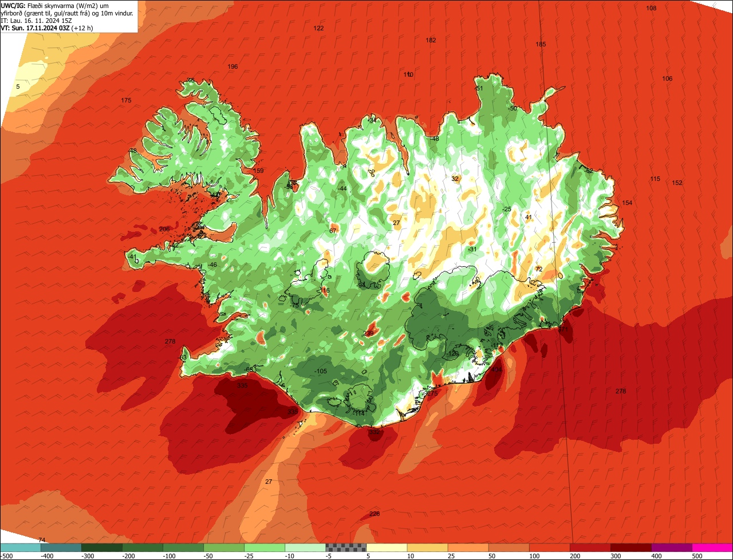Click the legend label '300'

616,556
